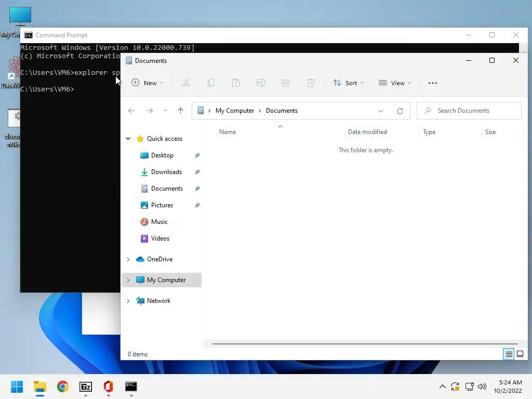The width and height of the screenshot is (532, 399).
Task: Open recent locations chevron
Action: tap(165, 111)
